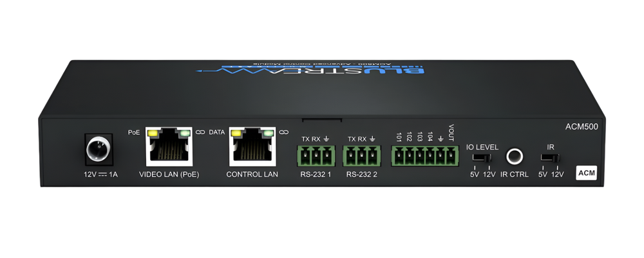Click the green link LED on Video LAN
The image size is (644, 258).
187,134
